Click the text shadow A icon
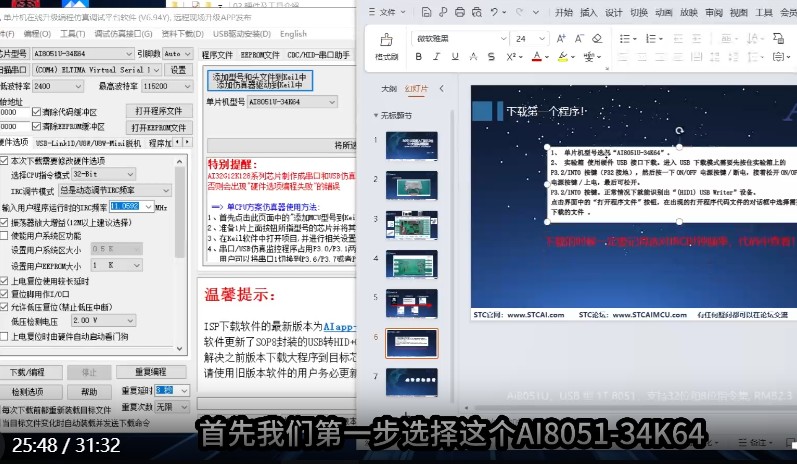The width and height of the screenshot is (797, 464). pos(473,56)
